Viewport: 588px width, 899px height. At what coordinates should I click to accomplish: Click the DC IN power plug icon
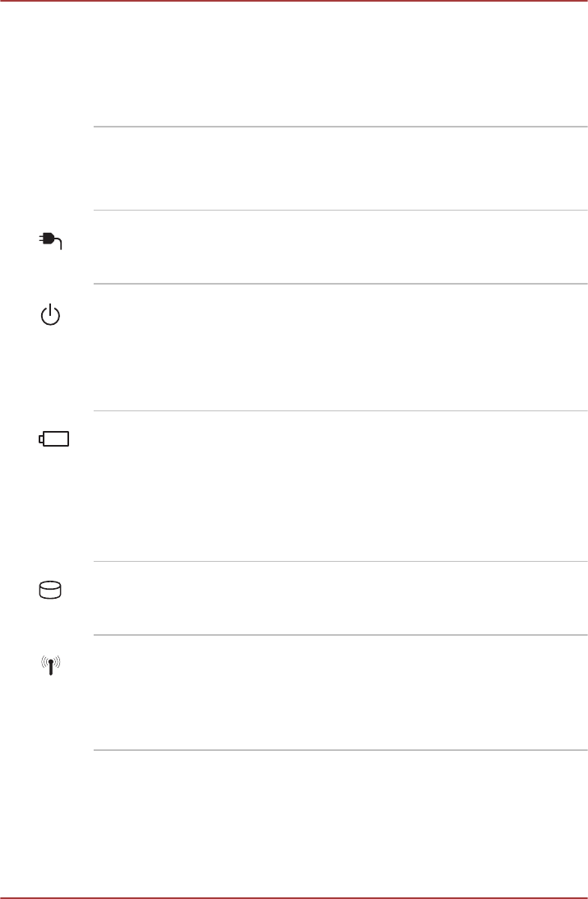click(x=51, y=240)
